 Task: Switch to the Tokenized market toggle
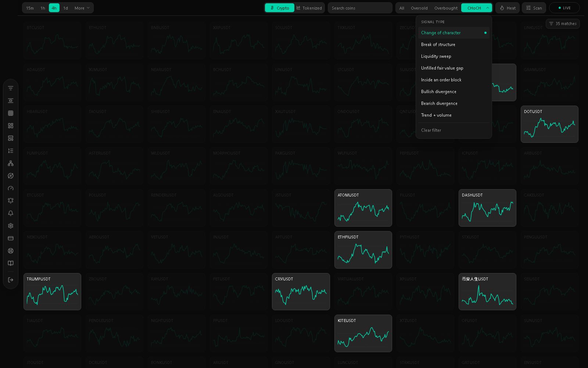pyautogui.click(x=309, y=8)
